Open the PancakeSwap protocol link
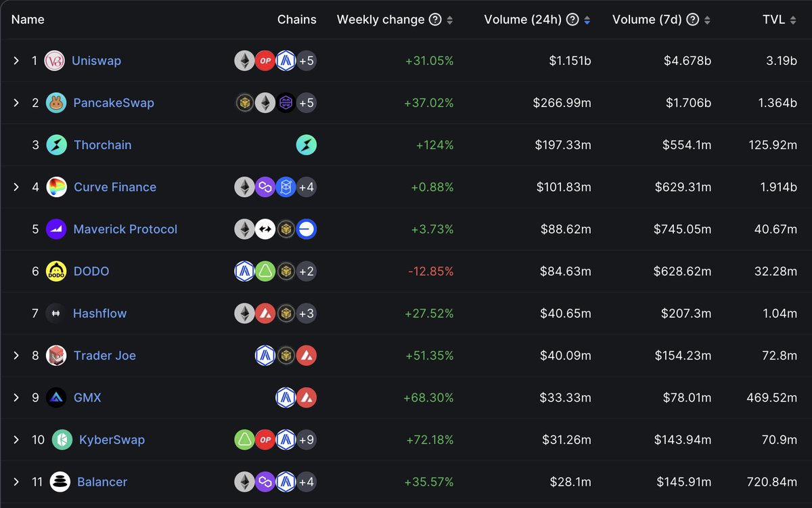Image resolution: width=812 pixels, height=508 pixels. click(114, 103)
